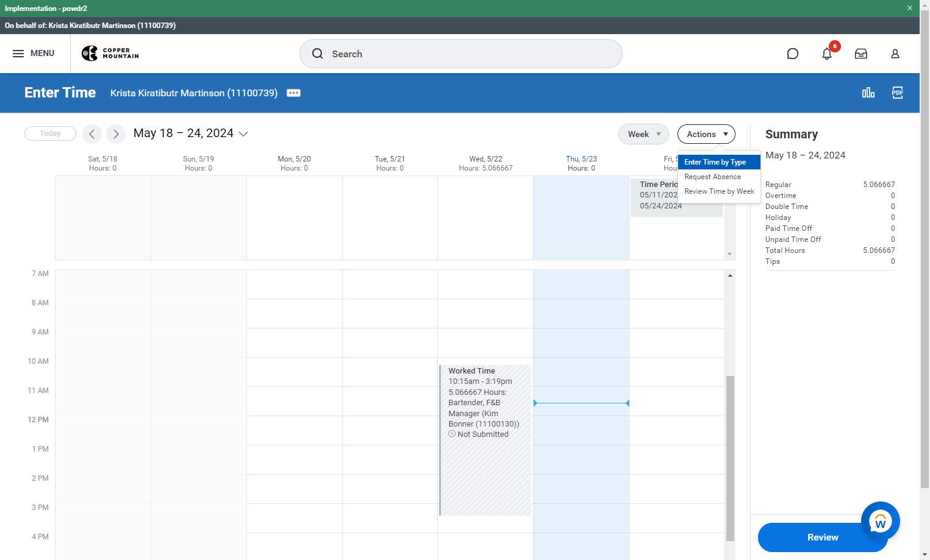
Task: Click the Search field
Action: click(461, 54)
